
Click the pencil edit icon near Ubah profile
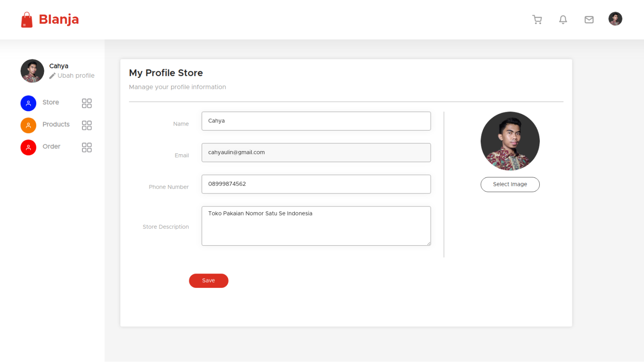[51, 76]
